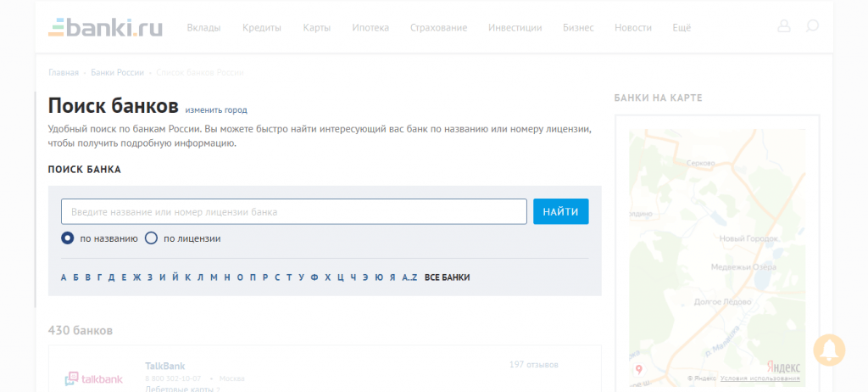Click the search magnifier icon in header
This screenshot has height=392, width=868.
pos(811,26)
